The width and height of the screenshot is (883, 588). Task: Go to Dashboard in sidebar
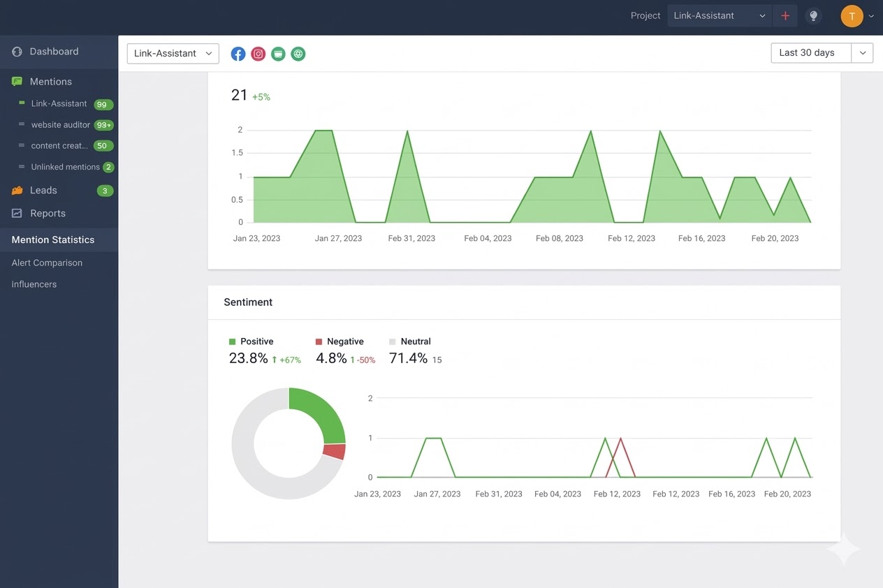[x=54, y=52]
